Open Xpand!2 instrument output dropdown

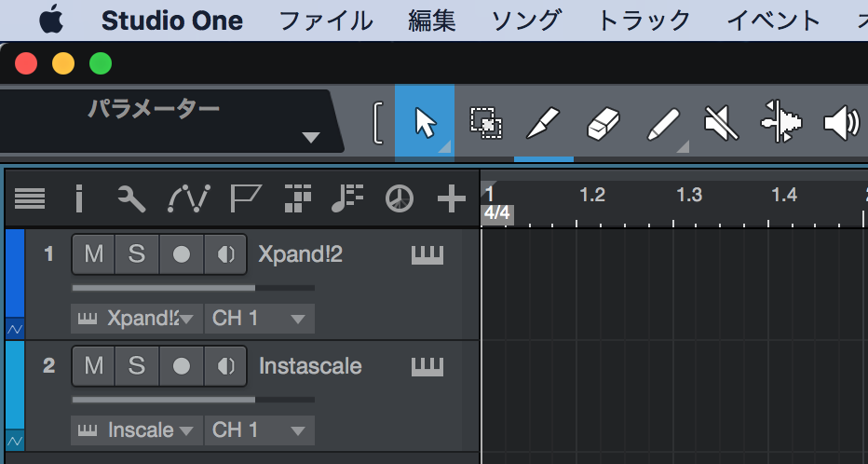[137, 319]
